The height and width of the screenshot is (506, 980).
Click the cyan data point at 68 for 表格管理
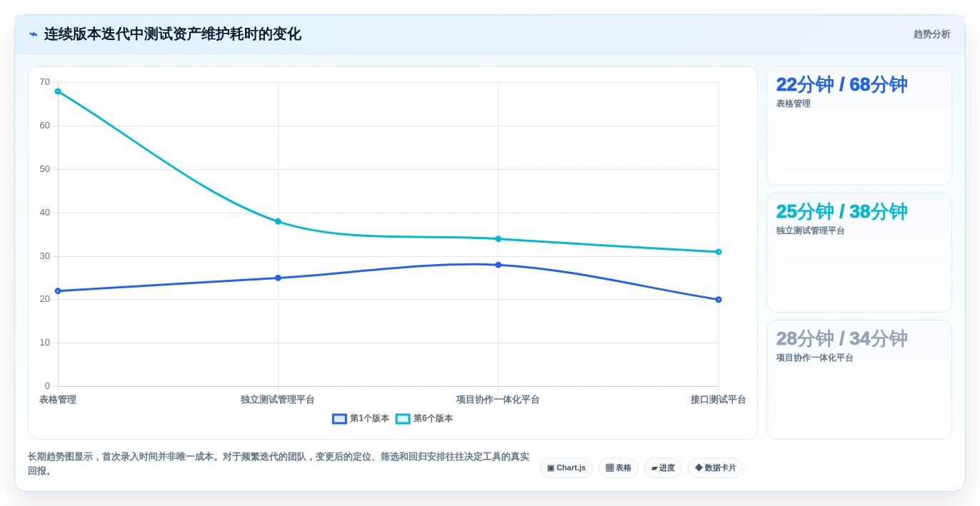[58, 91]
